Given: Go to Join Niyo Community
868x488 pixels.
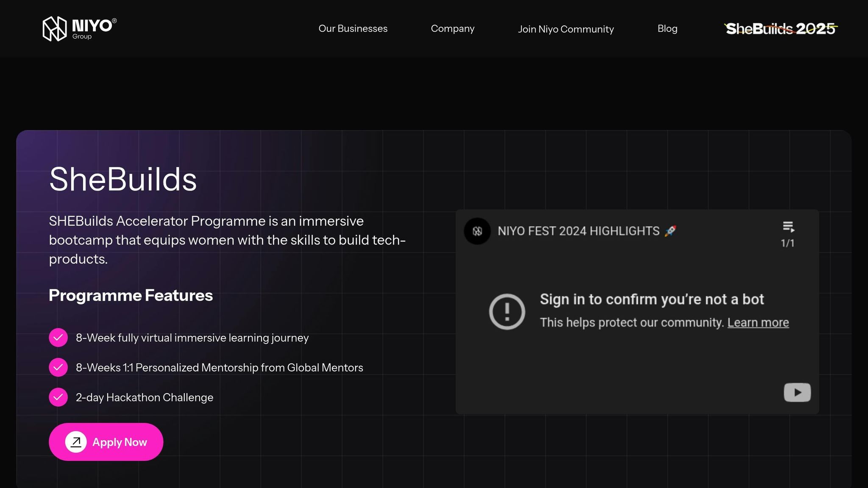Looking at the screenshot, I should [566, 29].
